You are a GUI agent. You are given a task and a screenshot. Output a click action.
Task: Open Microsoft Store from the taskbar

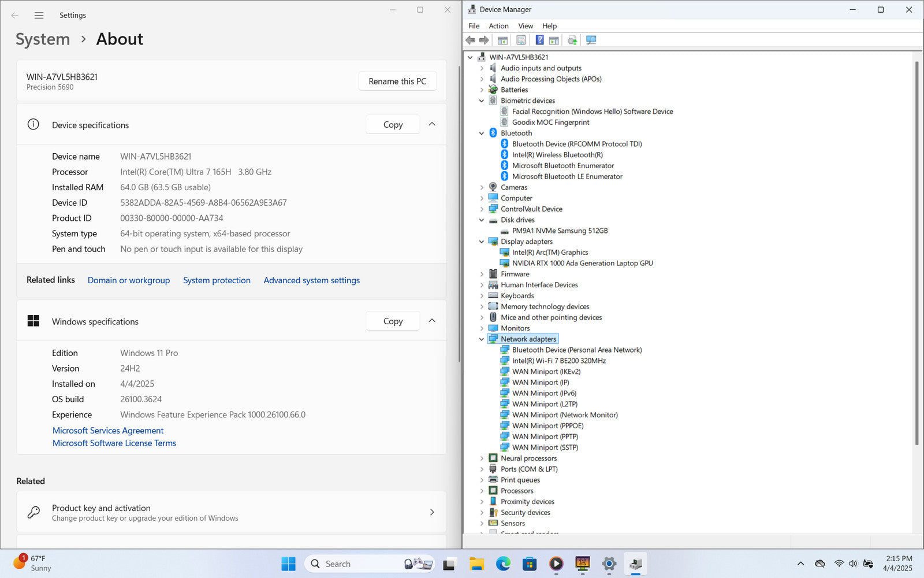pos(530,564)
